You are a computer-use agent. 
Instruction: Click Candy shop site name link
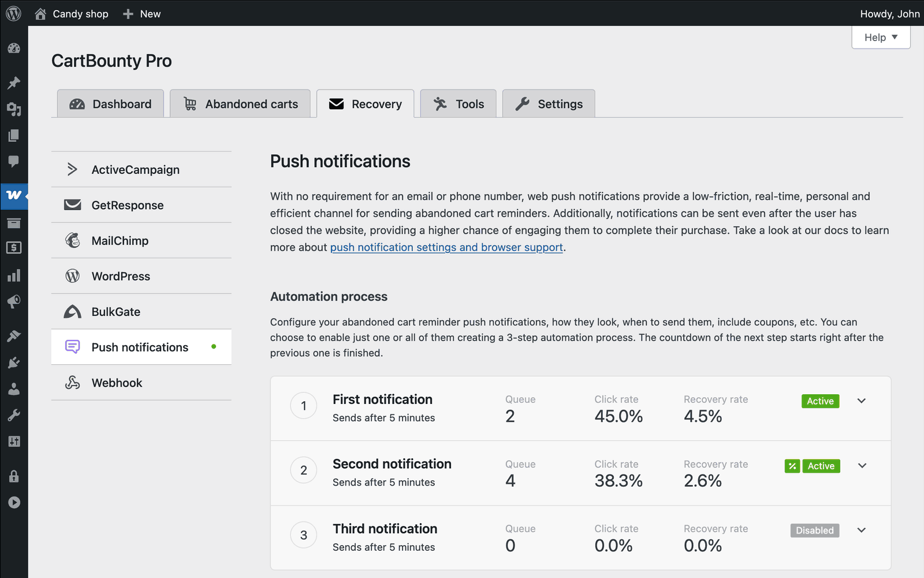point(80,14)
